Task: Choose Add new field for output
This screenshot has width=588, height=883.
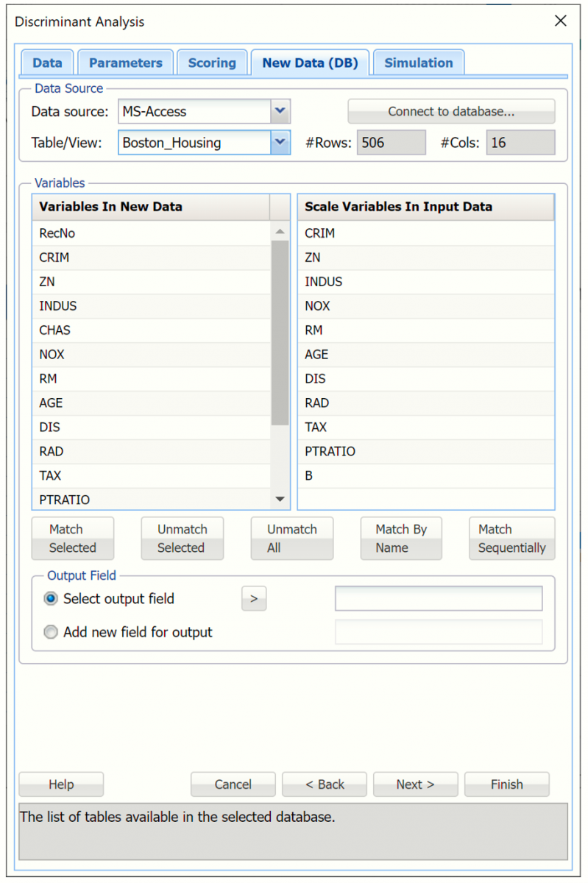Action: (51, 632)
